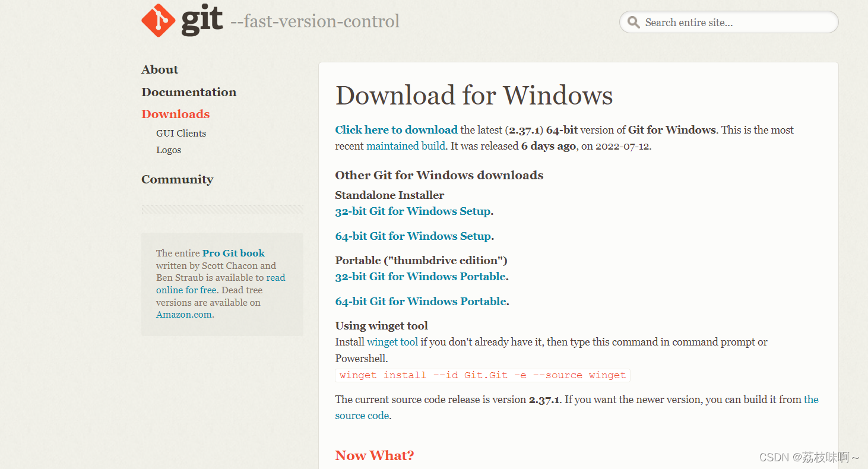Screen dimensions: 868x469
Task: Click the git wordmark text in header
Action: point(202,21)
